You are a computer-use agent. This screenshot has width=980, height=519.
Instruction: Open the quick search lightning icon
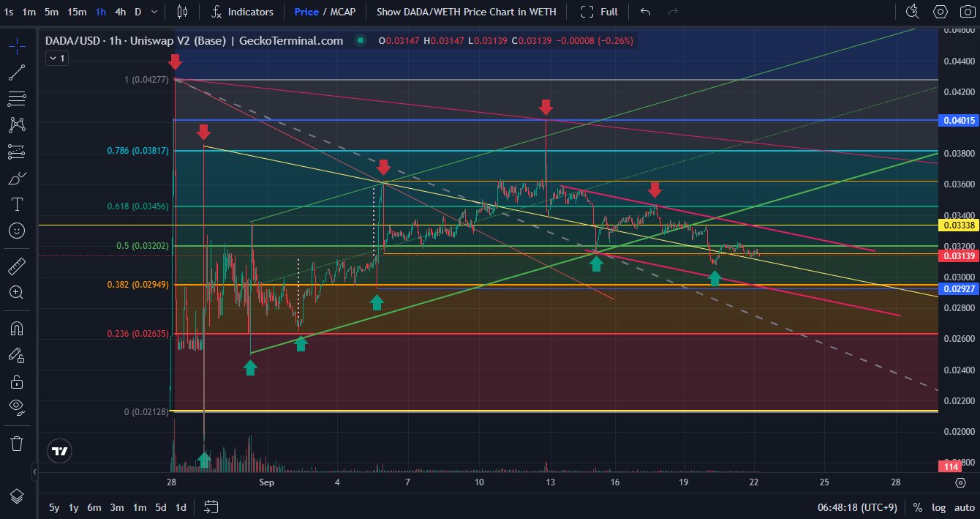(911, 12)
